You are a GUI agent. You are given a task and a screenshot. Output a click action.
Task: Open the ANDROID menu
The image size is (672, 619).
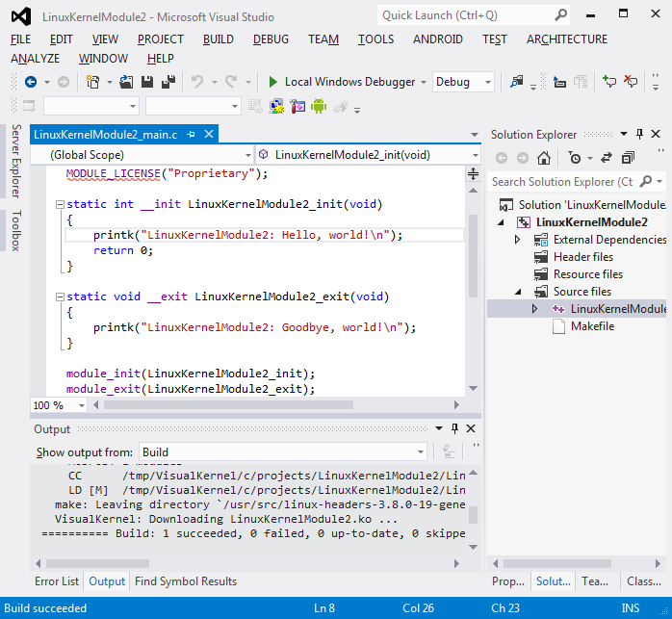click(438, 39)
